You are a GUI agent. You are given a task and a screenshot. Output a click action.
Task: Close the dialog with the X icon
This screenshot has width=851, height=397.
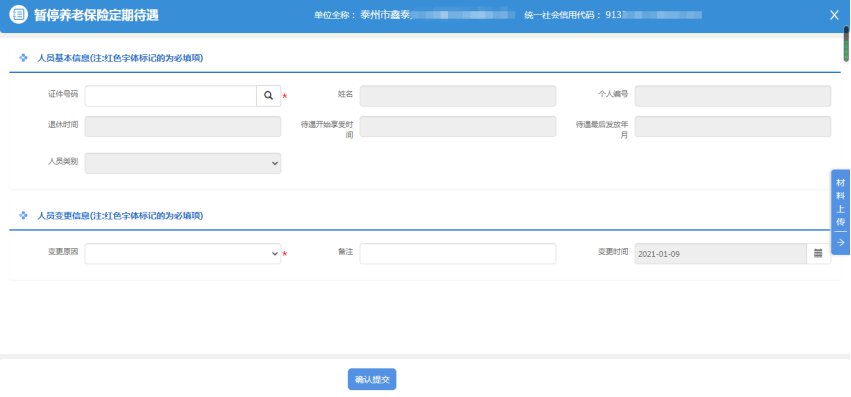pos(834,15)
